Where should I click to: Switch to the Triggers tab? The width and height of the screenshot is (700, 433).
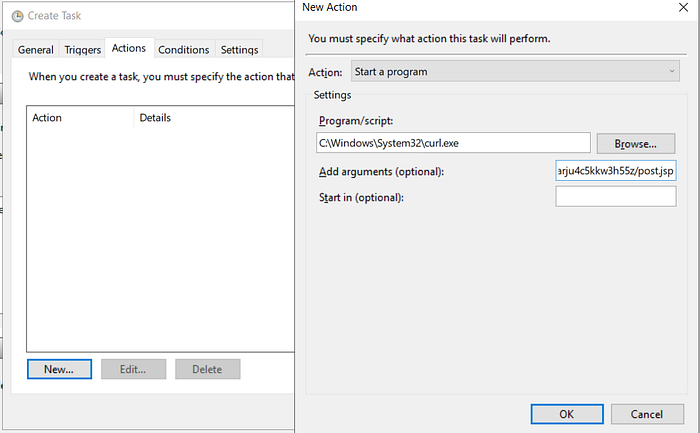83,50
